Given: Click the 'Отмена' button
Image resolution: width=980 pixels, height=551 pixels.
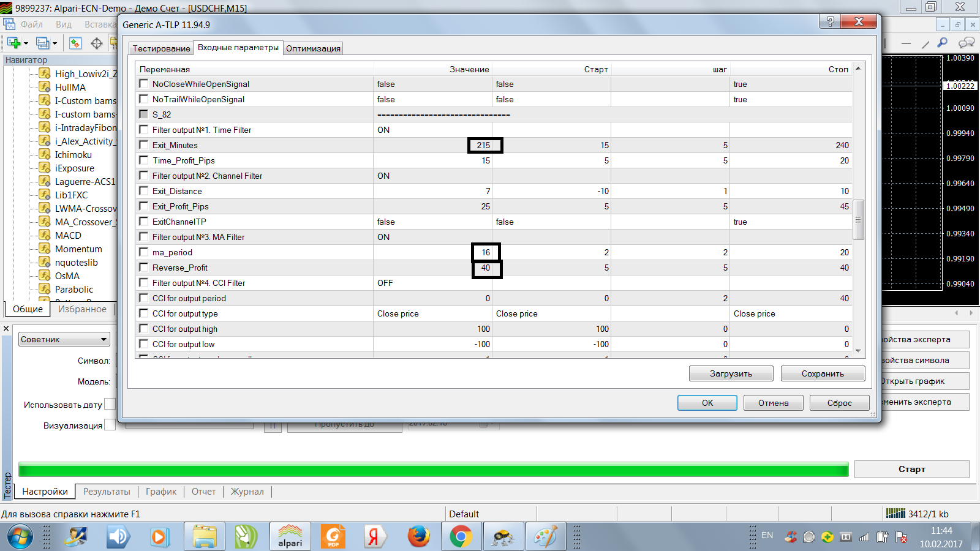Looking at the screenshot, I should (774, 403).
